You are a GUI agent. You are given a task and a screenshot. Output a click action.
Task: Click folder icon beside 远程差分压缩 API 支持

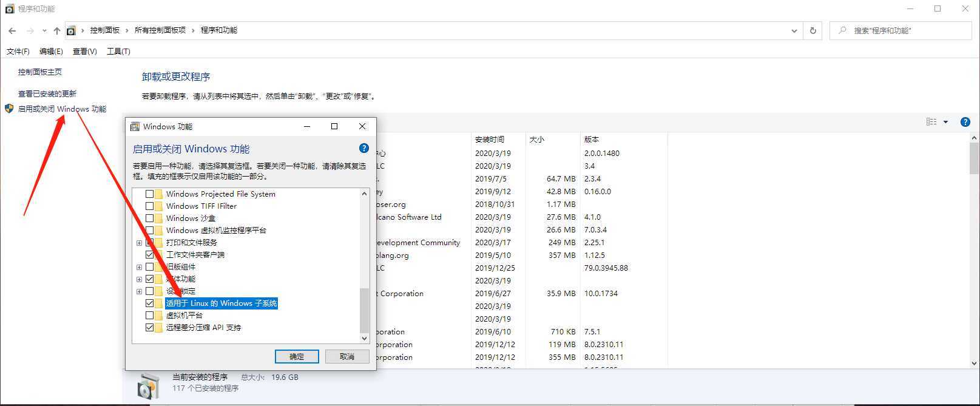(x=158, y=328)
